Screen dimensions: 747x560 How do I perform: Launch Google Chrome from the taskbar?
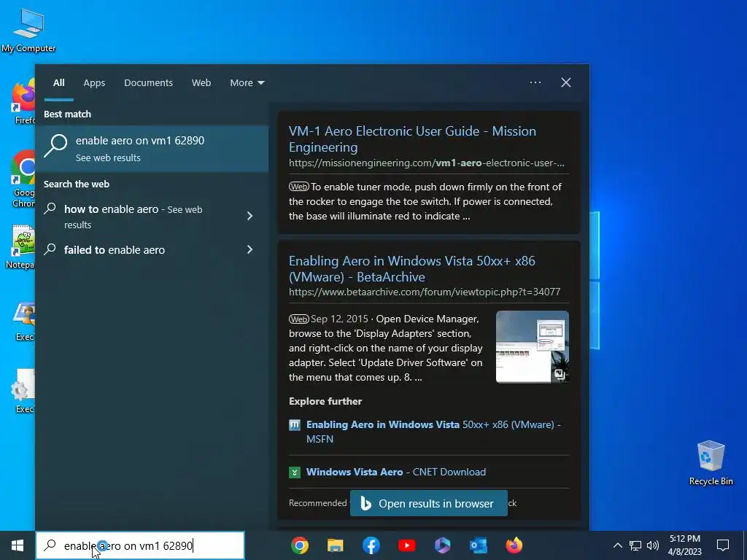(x=300, y=545)
